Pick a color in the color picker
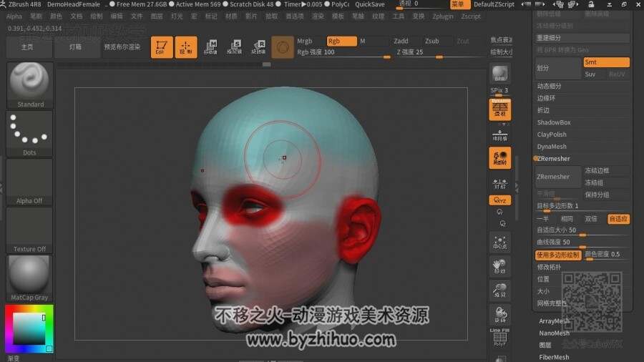Screen dimensions: 644x362 [x=29, y=328]
